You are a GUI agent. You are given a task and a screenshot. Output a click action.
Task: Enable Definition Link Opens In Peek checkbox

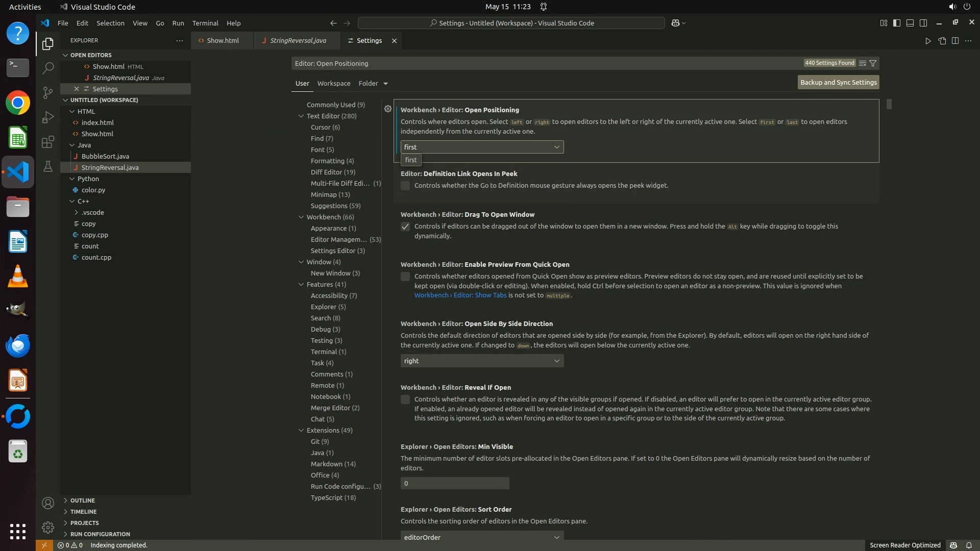405,186
